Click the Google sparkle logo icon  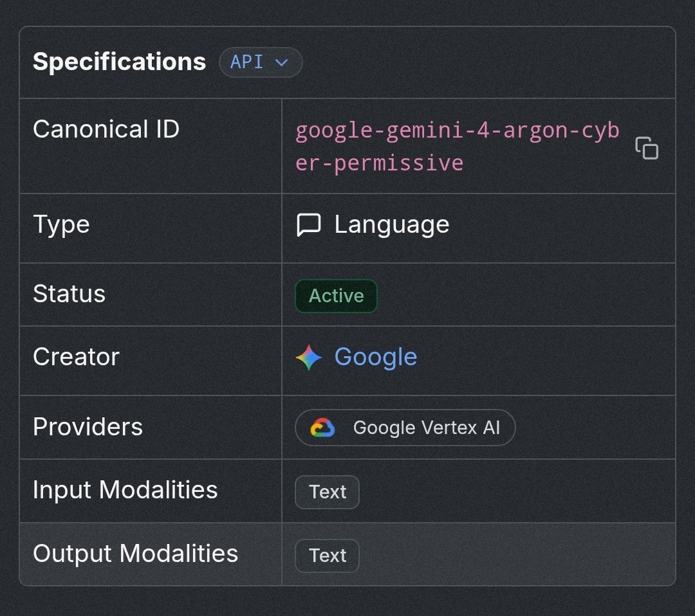click(x=309, y=358)
